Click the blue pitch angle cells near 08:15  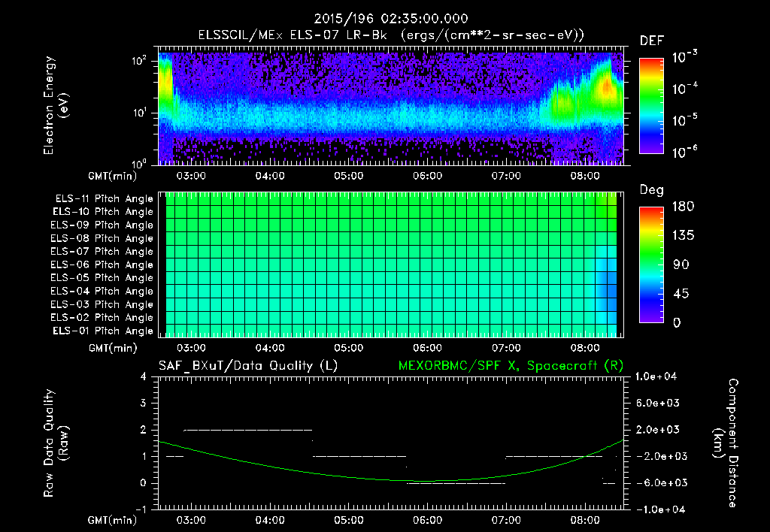[606, 285]
